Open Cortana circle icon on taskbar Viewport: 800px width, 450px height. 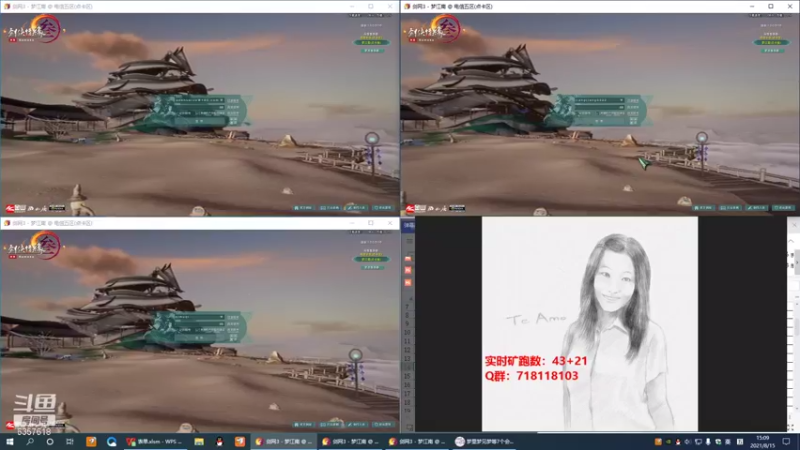point(49,442)
